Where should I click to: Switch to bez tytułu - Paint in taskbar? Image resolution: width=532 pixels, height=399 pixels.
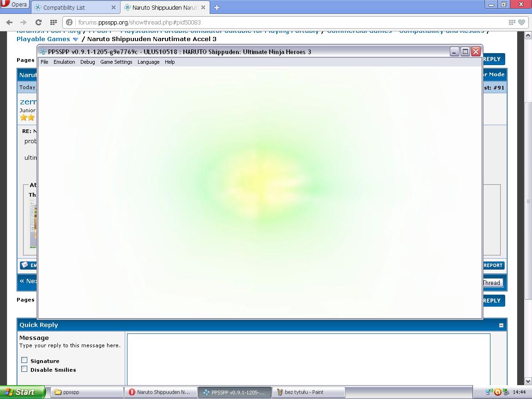point(308,392)
